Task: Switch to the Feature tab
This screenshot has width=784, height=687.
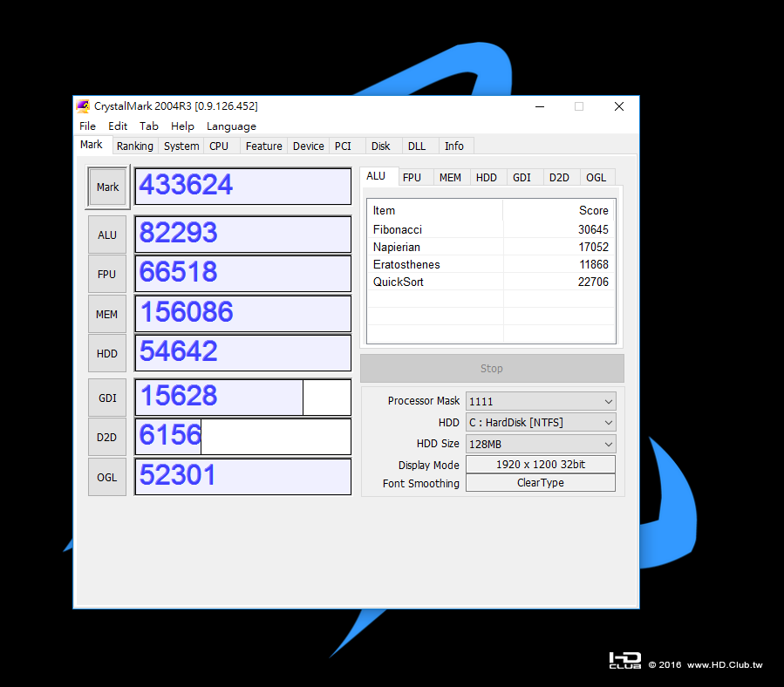Action: pos(264,146)
